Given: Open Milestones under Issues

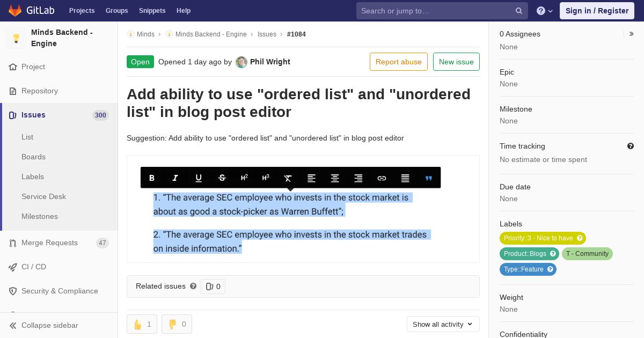Looking at the screenshot, I should 40,216.
